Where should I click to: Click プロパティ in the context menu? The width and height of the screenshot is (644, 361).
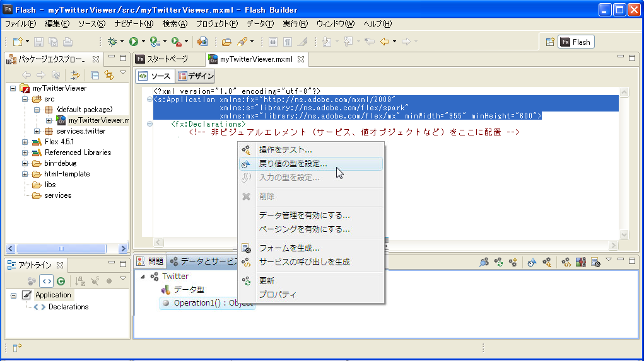point(311,295)
